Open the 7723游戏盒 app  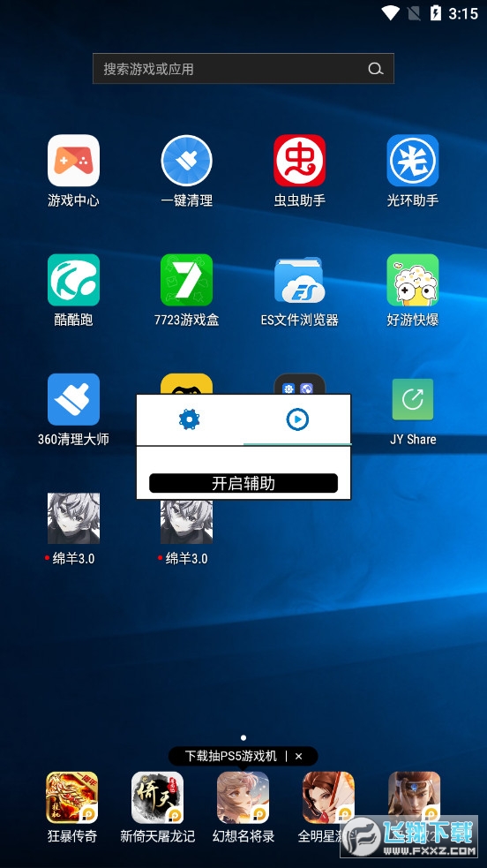tap(186, 280)
